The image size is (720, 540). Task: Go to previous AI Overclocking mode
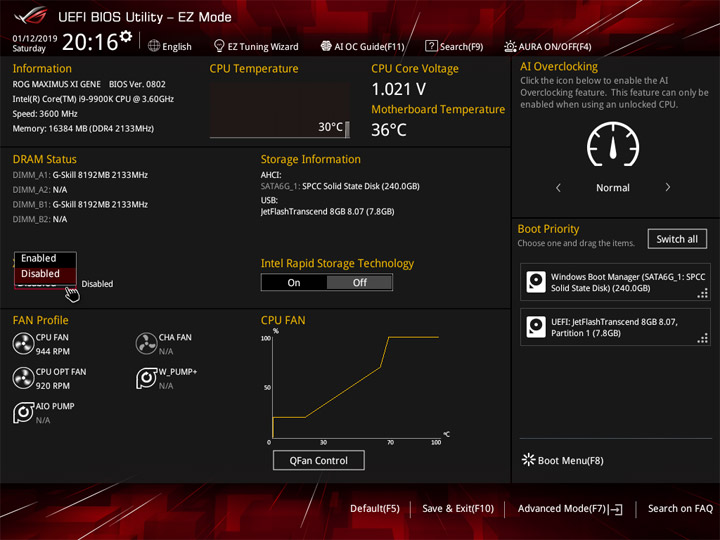tap(558, 187)
